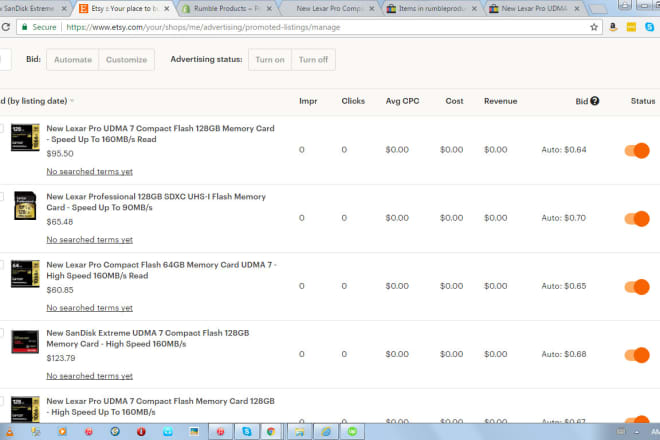The image size is (660, 440).
Task: Close the Items in rumbleprod tab
Action: (x=474, y=8)
